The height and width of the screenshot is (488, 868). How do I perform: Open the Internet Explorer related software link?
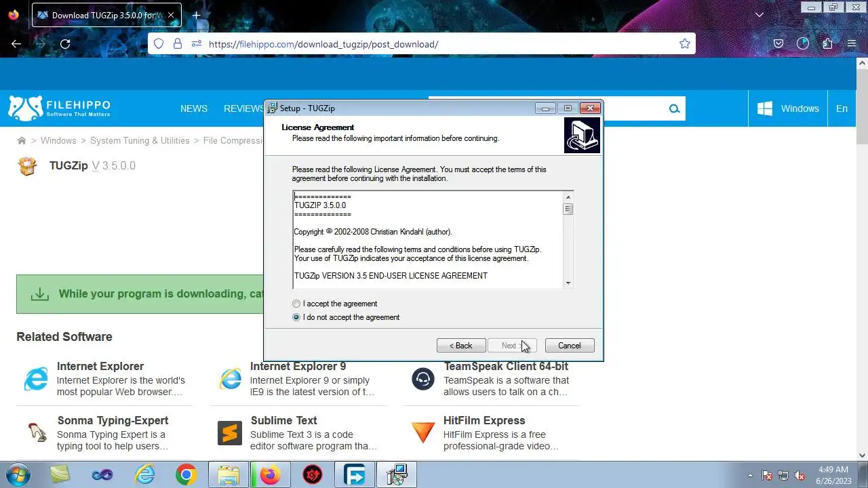pos(100,367)
